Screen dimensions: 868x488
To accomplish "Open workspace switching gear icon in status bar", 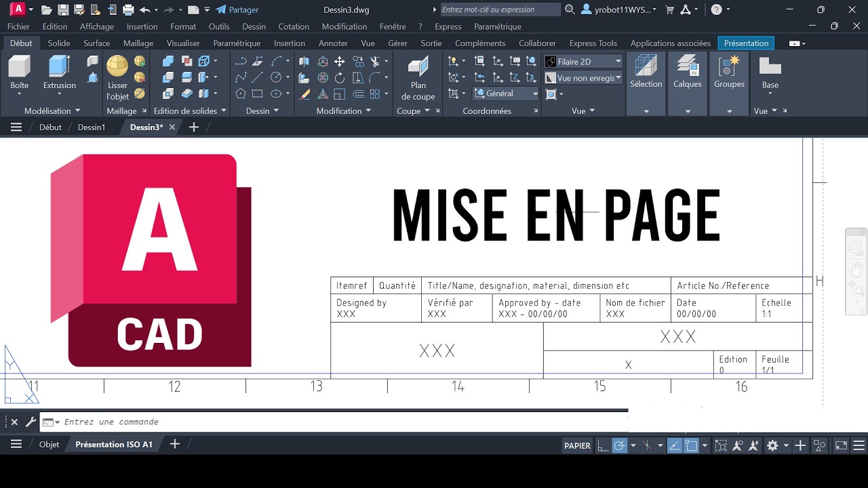I will click(x=772, y=445).
